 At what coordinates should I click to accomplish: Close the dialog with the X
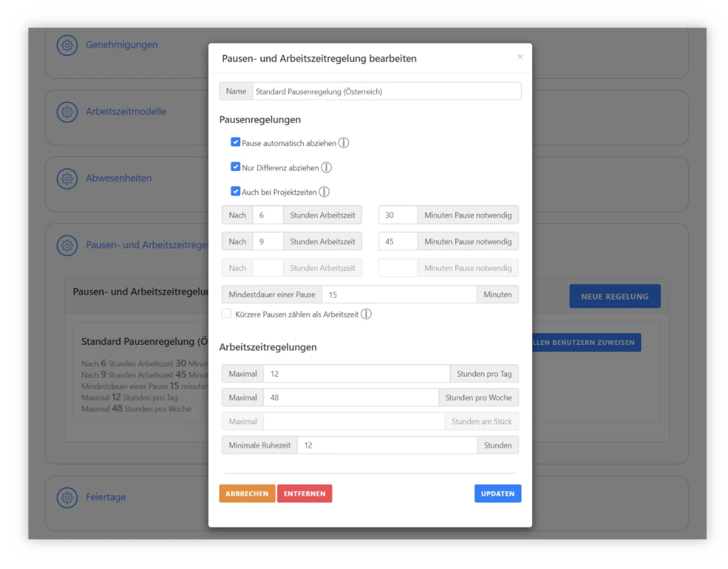tap(520, 57)
